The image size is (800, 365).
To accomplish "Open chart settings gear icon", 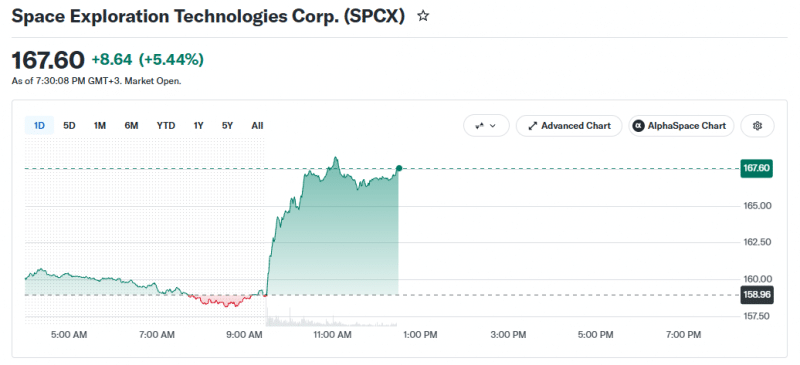I will 757,126.
